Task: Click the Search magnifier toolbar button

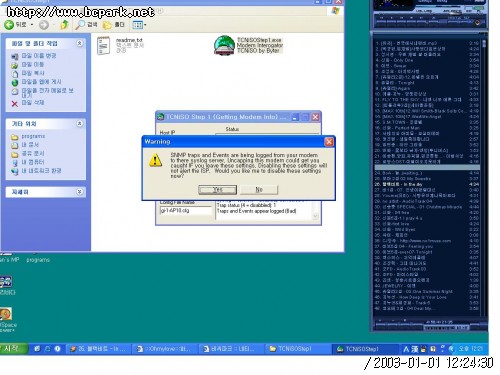Action: [86, 25]
